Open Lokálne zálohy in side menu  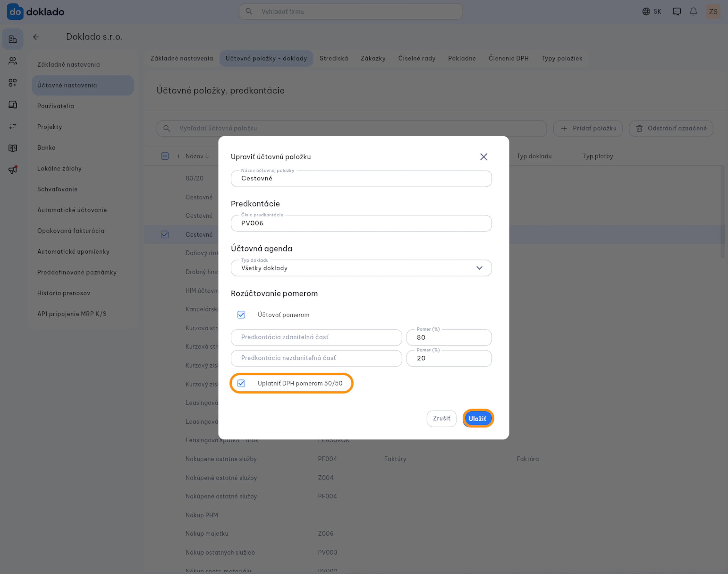[83, 168]
